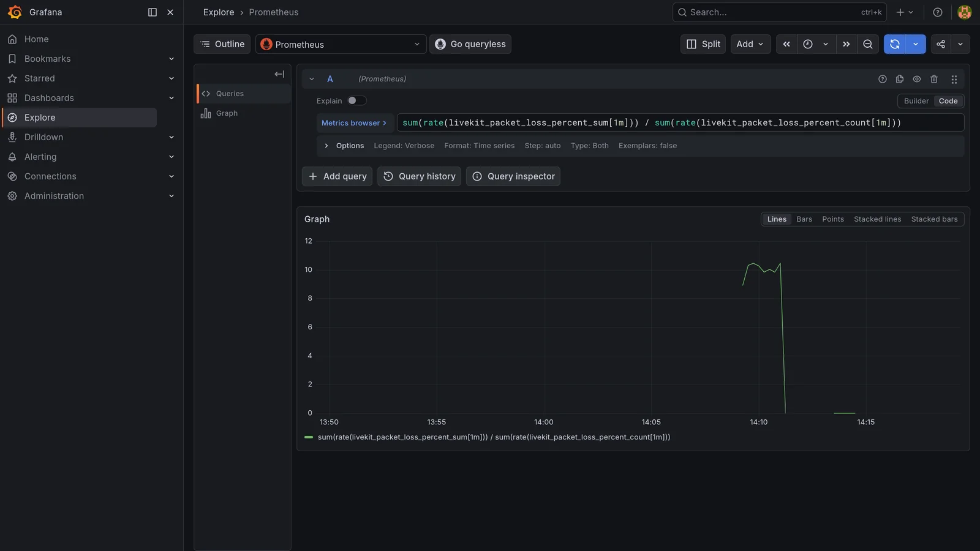Zoom out the time range
Screen dimensions: 980x551
point(868,44)
